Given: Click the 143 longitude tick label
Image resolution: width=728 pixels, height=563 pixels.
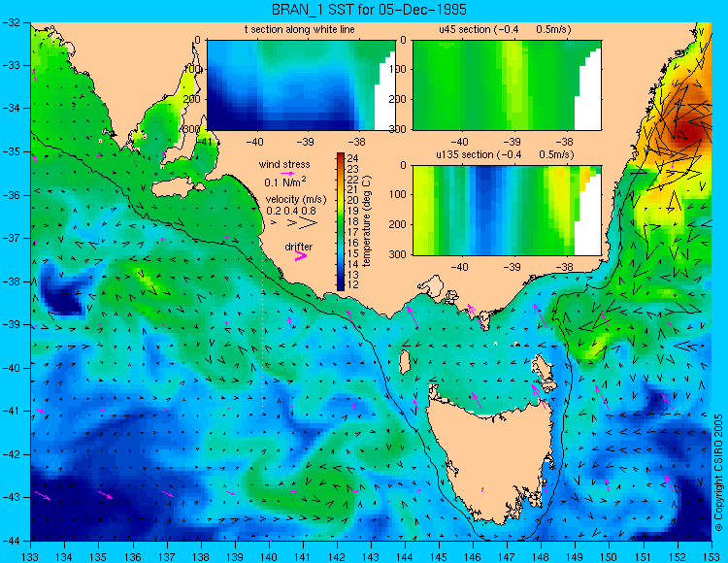Looking at the screenshot, I should [371, 556].
